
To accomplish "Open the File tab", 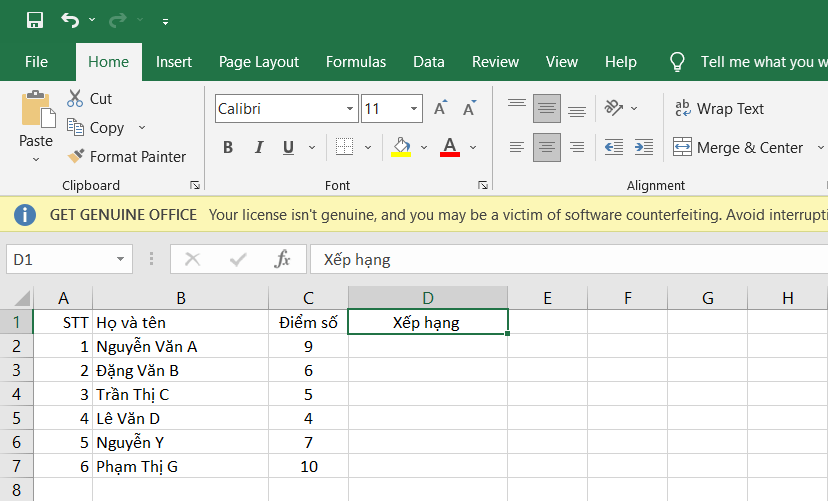I will click(x=36, y=62).
